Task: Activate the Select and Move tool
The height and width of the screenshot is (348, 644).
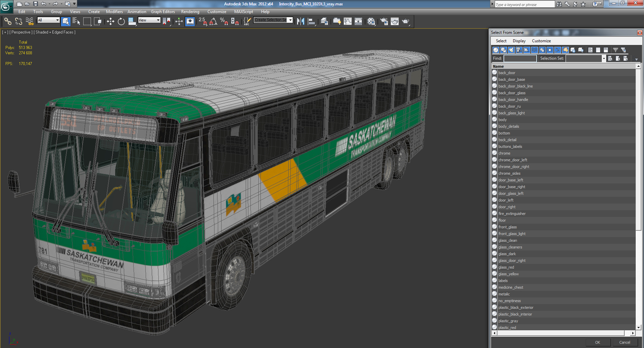Action: (111, 21)
